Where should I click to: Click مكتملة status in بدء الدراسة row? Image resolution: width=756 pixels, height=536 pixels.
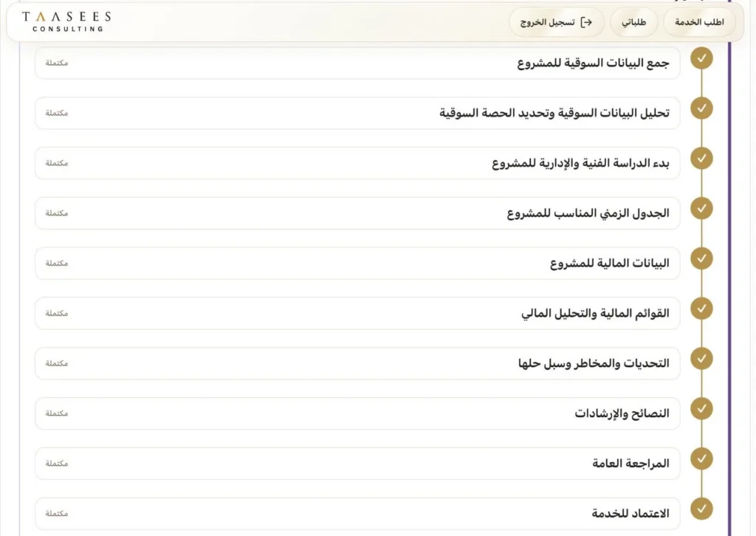[57, 163]
